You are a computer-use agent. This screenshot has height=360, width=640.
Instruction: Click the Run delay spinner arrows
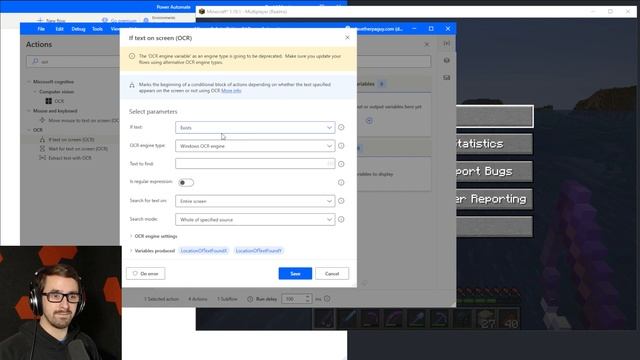coord(308,299)
